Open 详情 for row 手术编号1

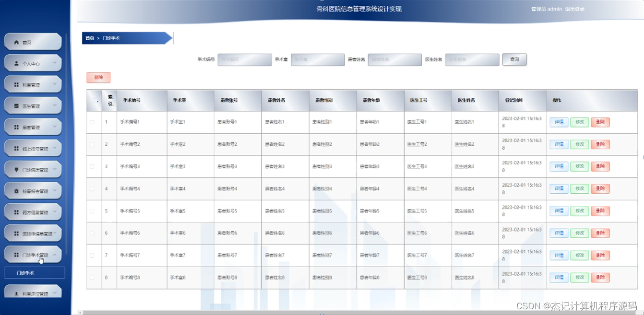[x=559, y=122]
